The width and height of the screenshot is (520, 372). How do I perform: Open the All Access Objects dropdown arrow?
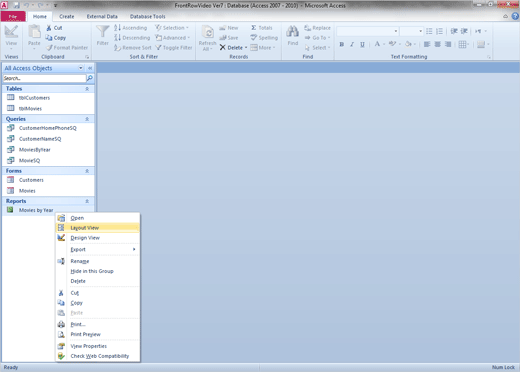coord(81,68)
